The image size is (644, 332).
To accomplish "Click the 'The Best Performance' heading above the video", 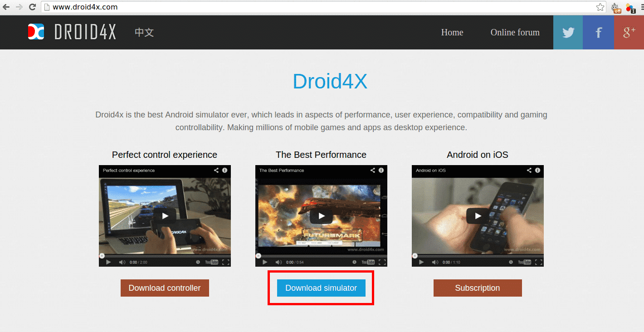I will (321, 155).
